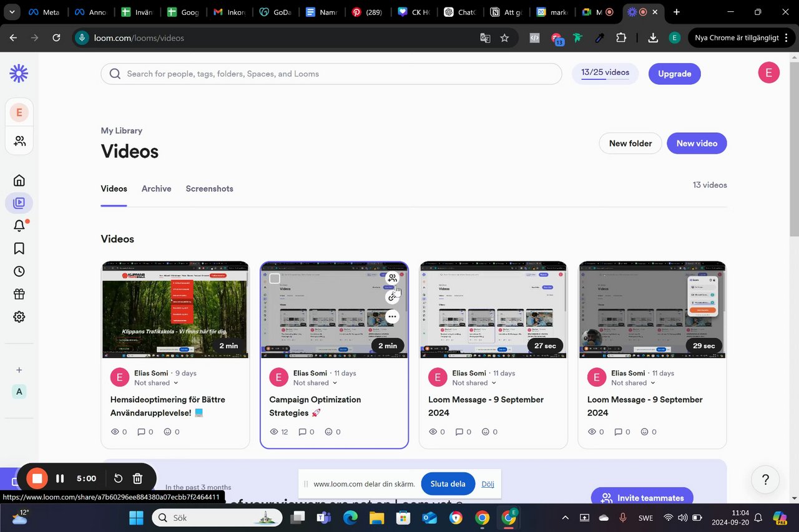Open the Spaces people icon in sidebar
The width and height of the screenshot is (799, 532).
(x=19, y=141)
